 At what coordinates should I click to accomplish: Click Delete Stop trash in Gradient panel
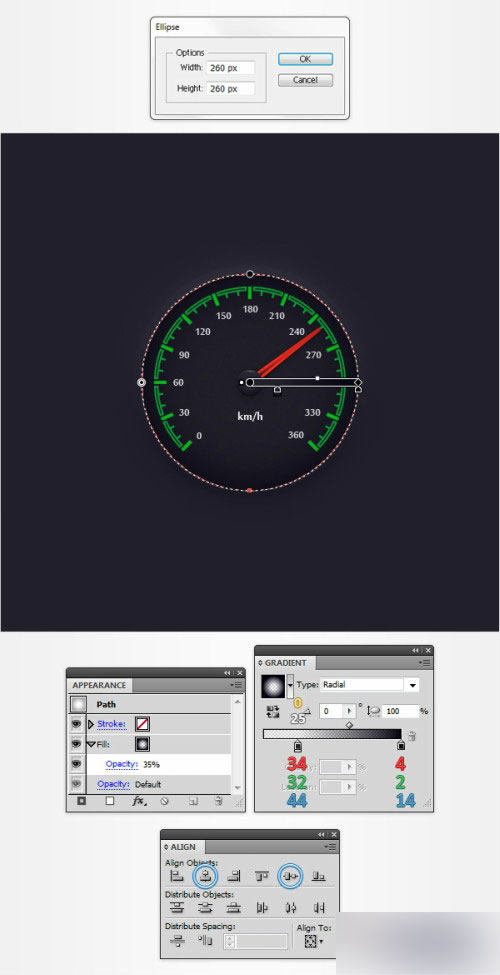point(410,736)
